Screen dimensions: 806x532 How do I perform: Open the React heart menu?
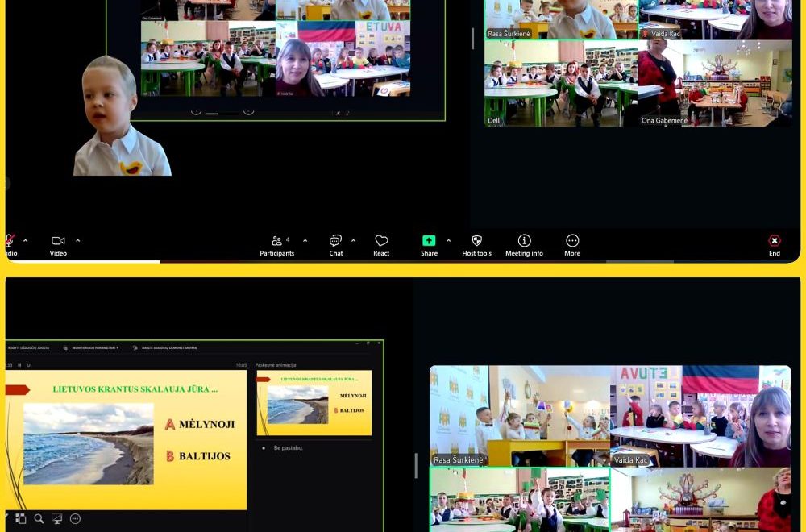[x=381, y=245]
